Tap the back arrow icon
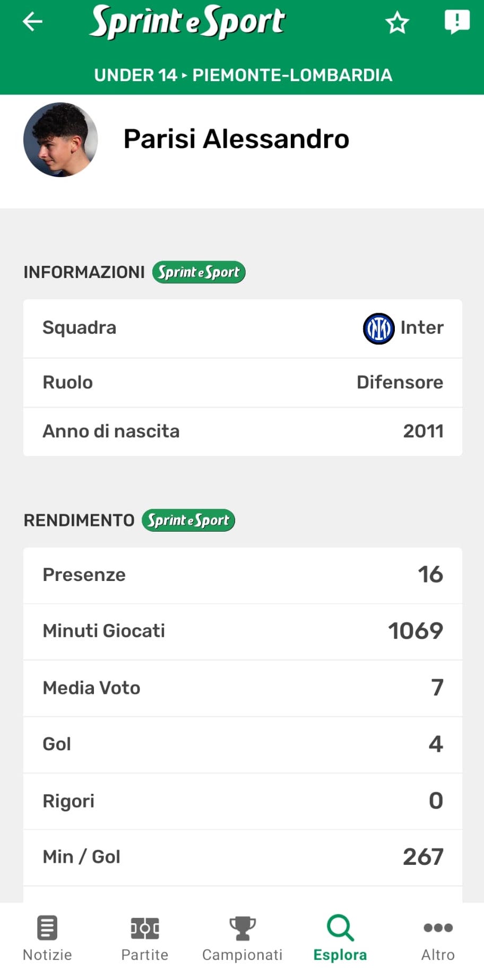This screenshot has height=980, width=484. pyautogui.click(x=32, y=22)
